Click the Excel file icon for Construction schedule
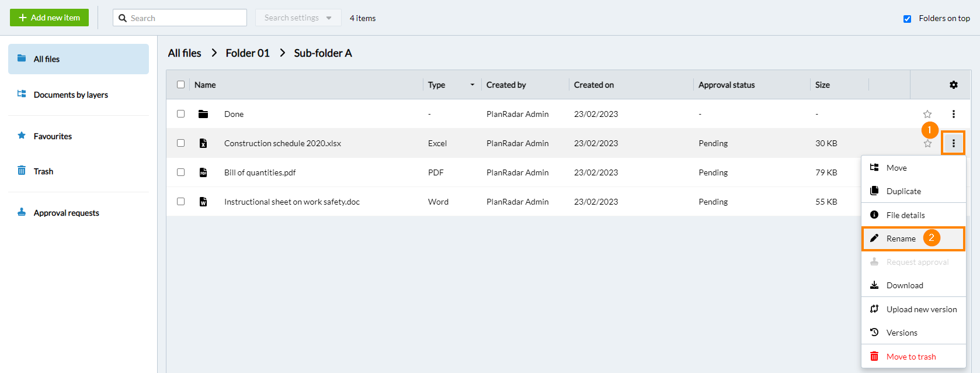The width and height of the screenshot is (980, 373). click(203, 143)
